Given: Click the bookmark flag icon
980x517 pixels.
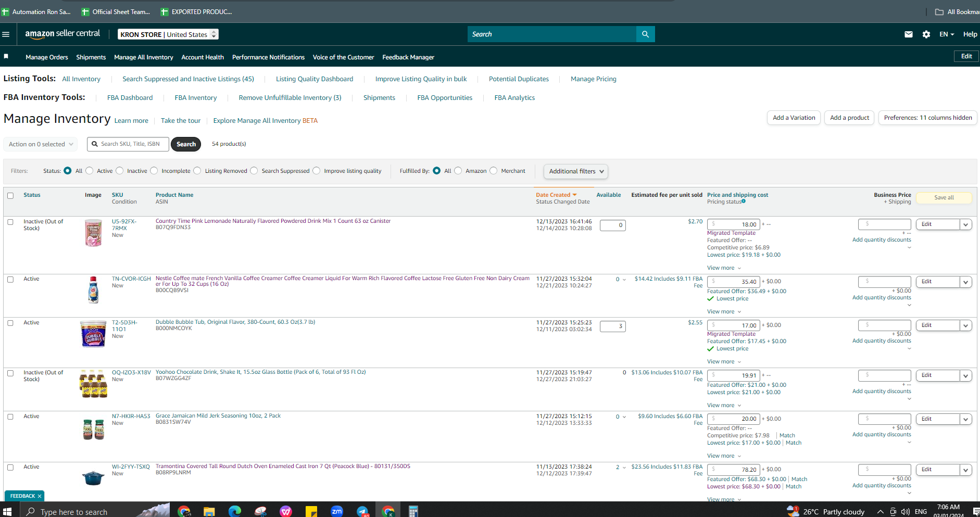Looking at the screenshot, I should [6, 56].
